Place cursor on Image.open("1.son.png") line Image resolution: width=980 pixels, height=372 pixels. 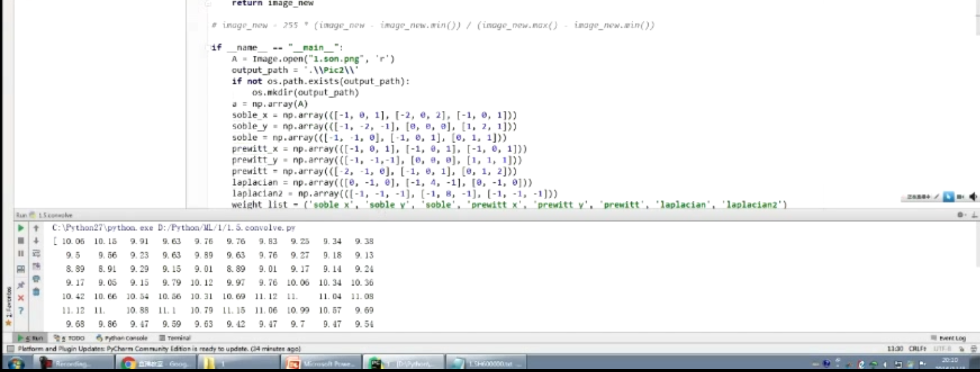(313, 59)
